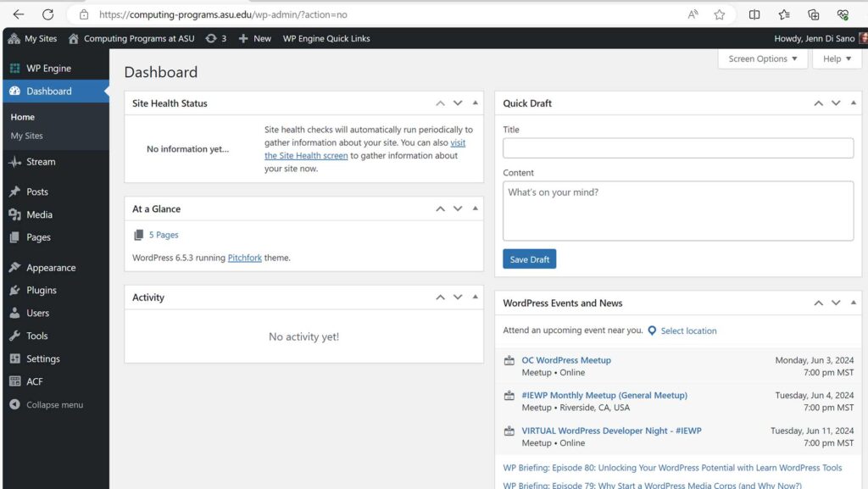Click the location pin icon near Select location

pos(652,331)
